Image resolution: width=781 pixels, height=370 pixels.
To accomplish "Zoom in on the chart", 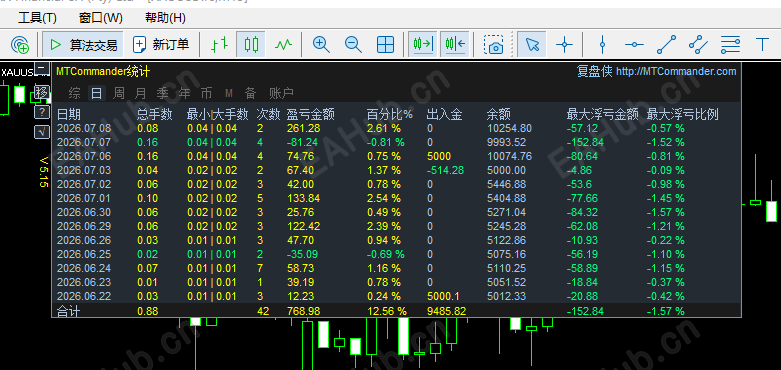I will point(321,45).
